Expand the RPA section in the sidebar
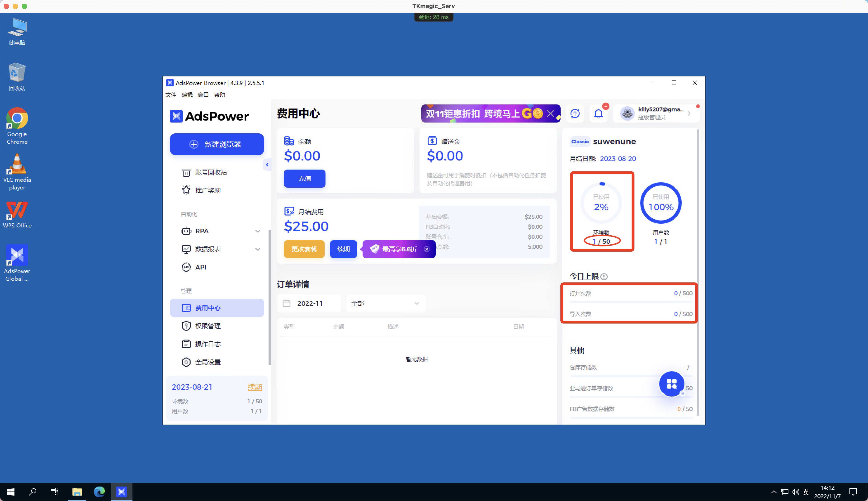Image resolution: width=868 pixels, height=501 pixels. [258, 231]
